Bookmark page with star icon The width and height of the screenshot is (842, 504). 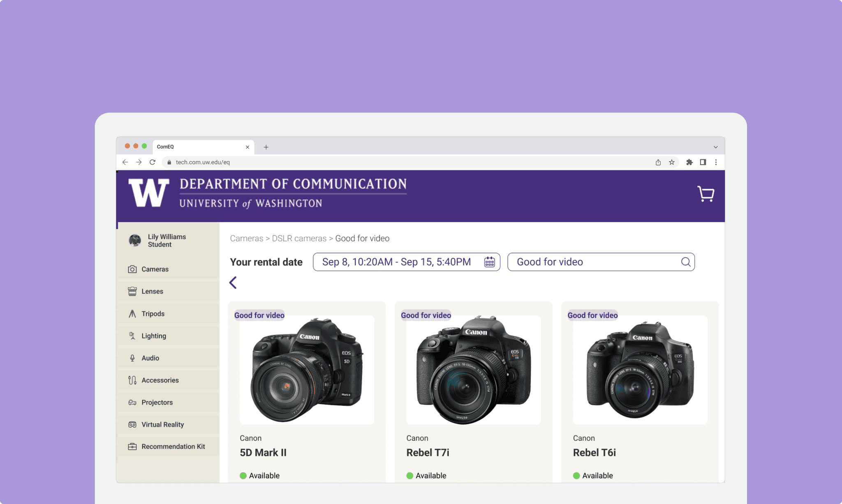[x=672, y=162]
